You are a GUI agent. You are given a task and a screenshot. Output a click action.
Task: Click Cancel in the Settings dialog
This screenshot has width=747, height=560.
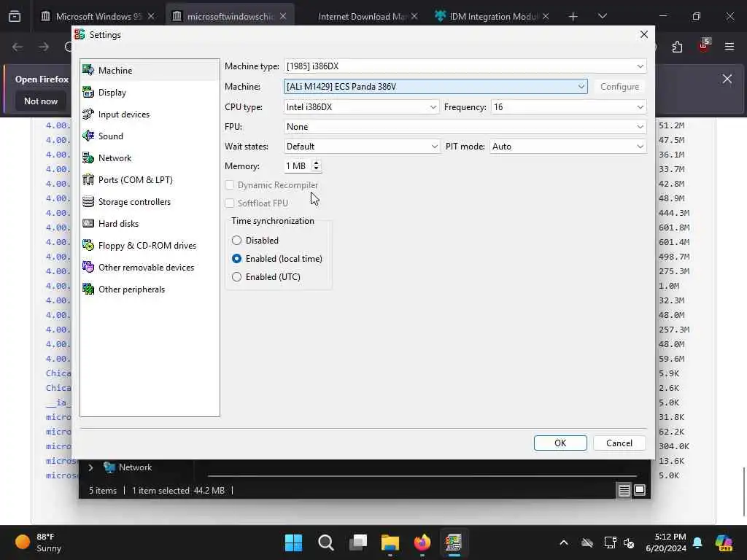[619, 443]
